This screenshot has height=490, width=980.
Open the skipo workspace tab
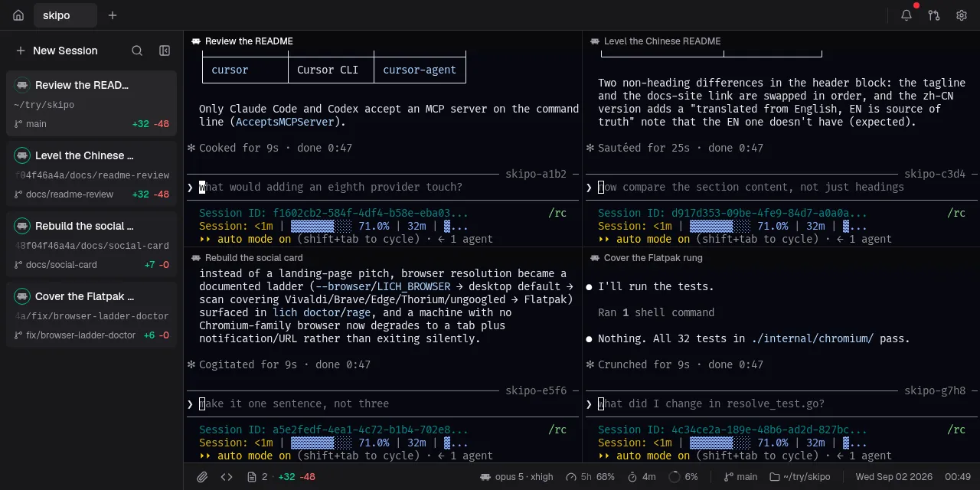65,15
